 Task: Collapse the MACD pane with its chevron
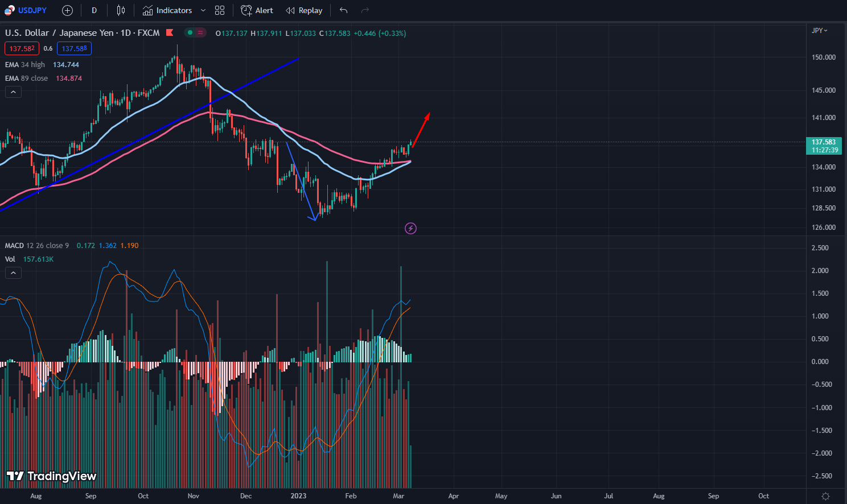(13, 272)
